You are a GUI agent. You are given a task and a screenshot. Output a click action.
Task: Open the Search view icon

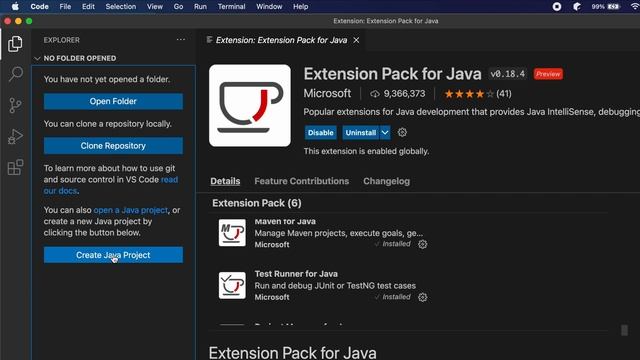tap(15, 74)
